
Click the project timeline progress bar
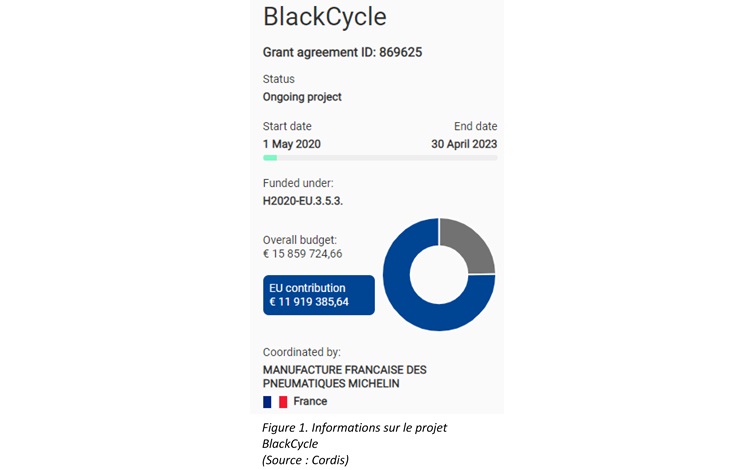pyautogui.click(x=380, y=158)
